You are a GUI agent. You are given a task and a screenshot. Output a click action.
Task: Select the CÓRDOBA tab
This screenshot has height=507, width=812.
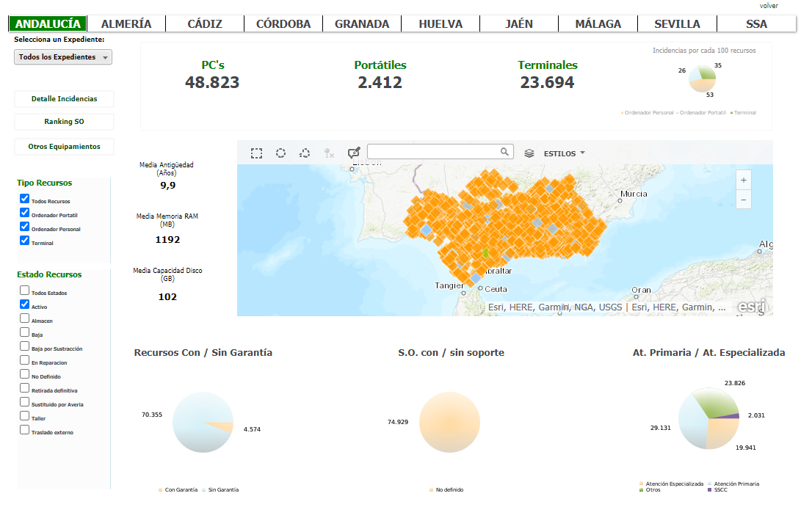[x=284, y=23]
